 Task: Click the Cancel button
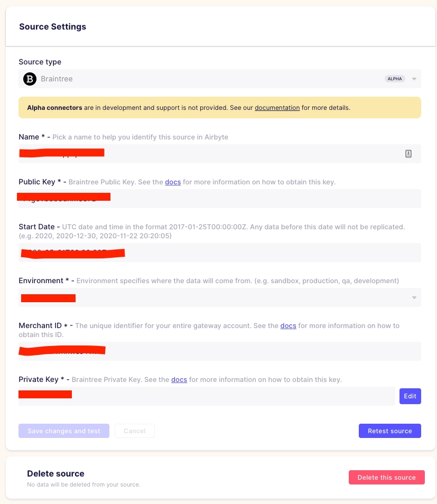click(134, 431)
